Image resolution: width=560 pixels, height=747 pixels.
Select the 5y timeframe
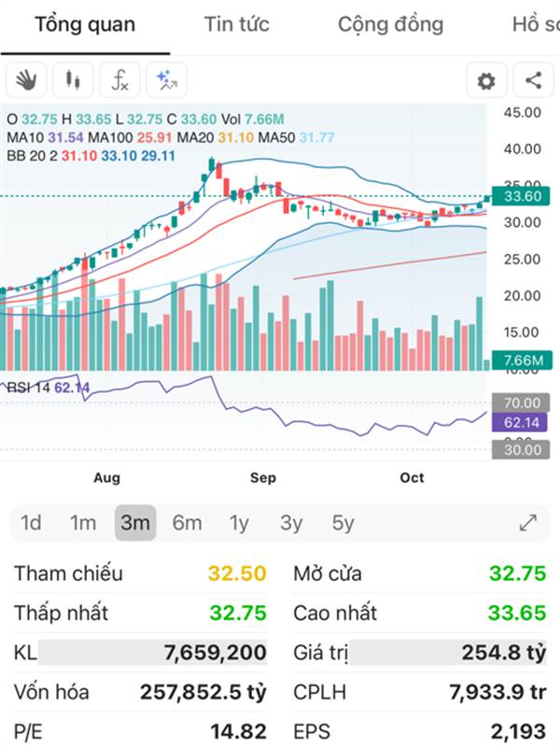tap(343, 524)
